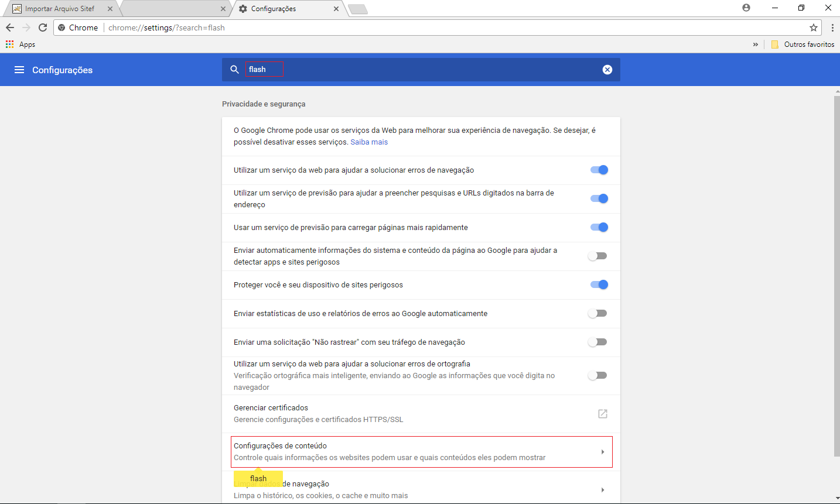Turn on the "Não rastrear" request toggle
Screen dimensions: 840x504
coord(597,342)
